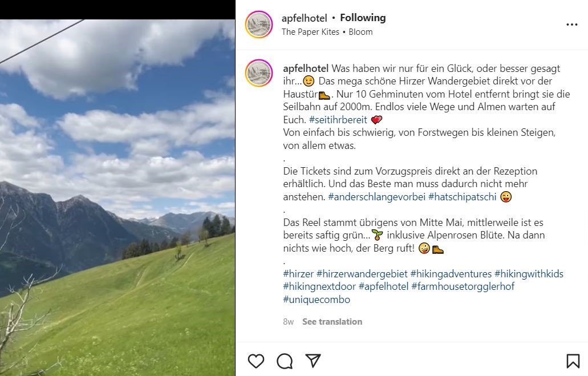Image resolution: width=588 pixels, height=376 pixels.
Task: Toggle the Following status button
Action: (x=363, y=18)
